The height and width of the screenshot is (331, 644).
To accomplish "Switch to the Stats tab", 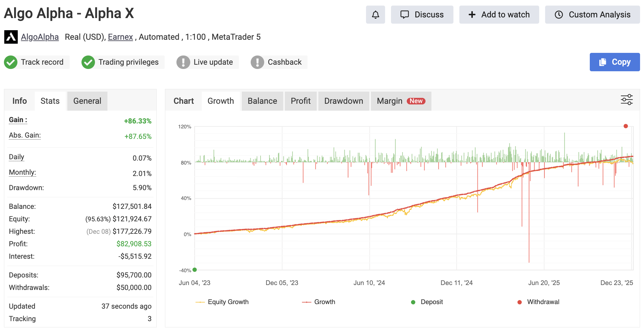I will pyautogui.click(x=50, y=101).
